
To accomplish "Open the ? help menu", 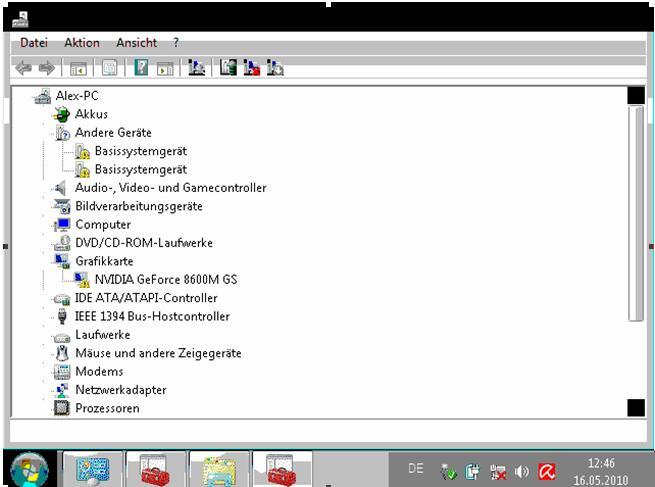I will (176, 43).
